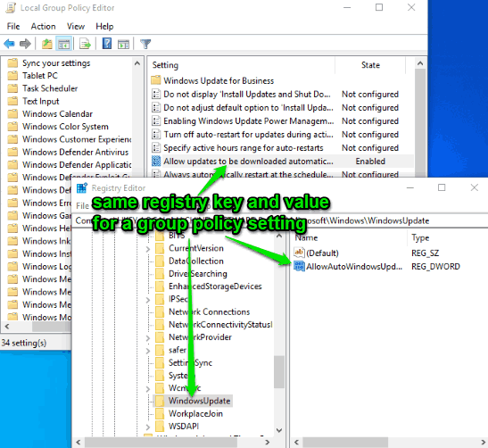Image resolution: width=488 pixels, height=448 pixels.
Task: Select 'Enabling Windows Update Power Managem...' policy
Action: coord(248,120)
